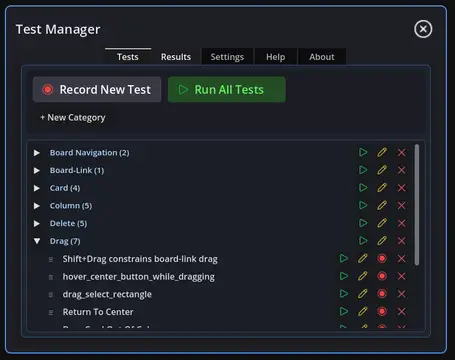Play the Shift+Drag constrains board-link drag test
Screen dimensions: 455x360
coord(344,258)
